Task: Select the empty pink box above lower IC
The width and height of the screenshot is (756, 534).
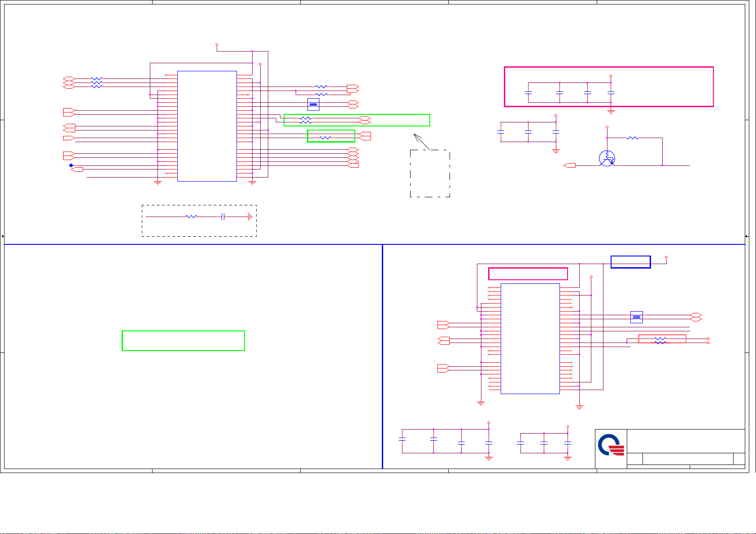Action: [528, 274]
